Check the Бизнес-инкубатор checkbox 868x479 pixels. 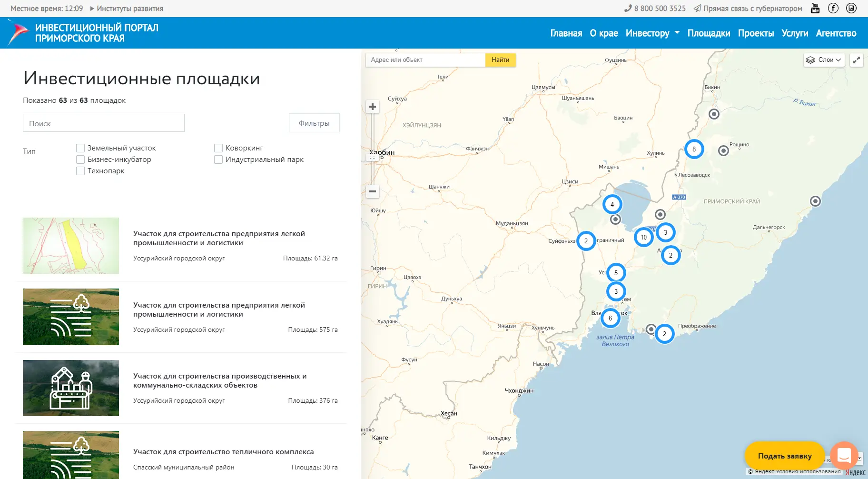[x=80, y=160]
